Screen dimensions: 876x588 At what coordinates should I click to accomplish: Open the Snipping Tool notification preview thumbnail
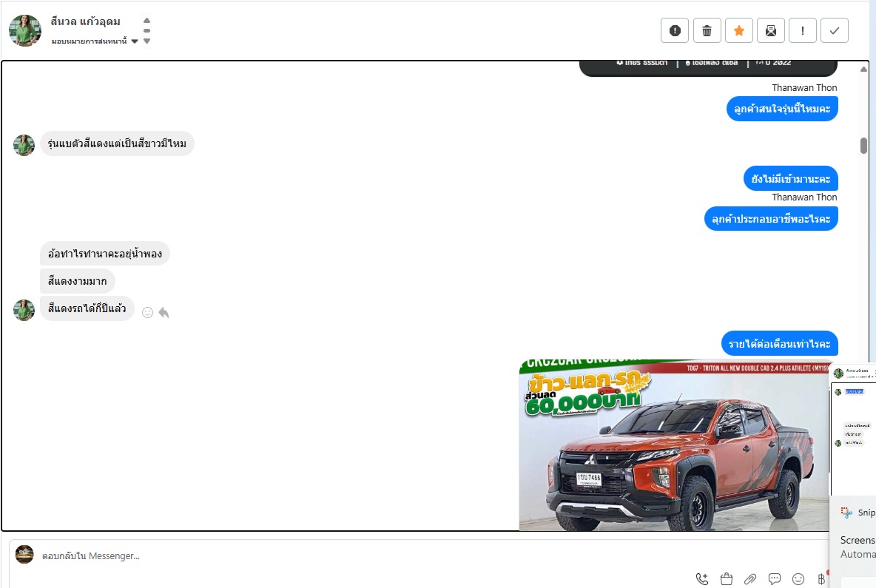pyautogui.click(x=853, y=429)
